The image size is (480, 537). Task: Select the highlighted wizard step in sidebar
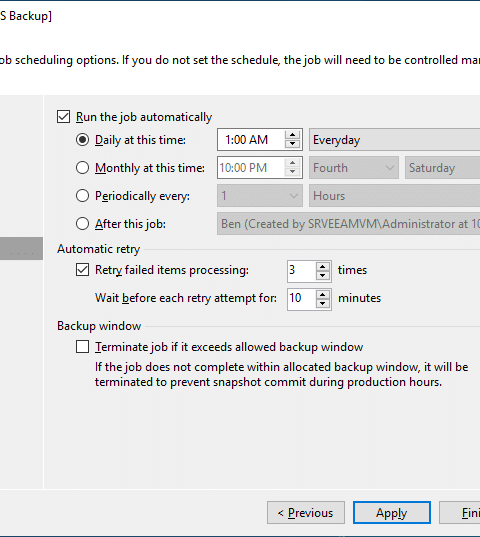[x=21, y=248]
